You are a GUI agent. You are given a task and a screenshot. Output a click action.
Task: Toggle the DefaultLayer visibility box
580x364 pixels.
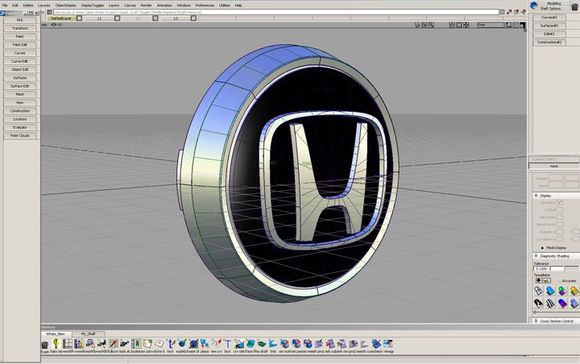point(79,18)
